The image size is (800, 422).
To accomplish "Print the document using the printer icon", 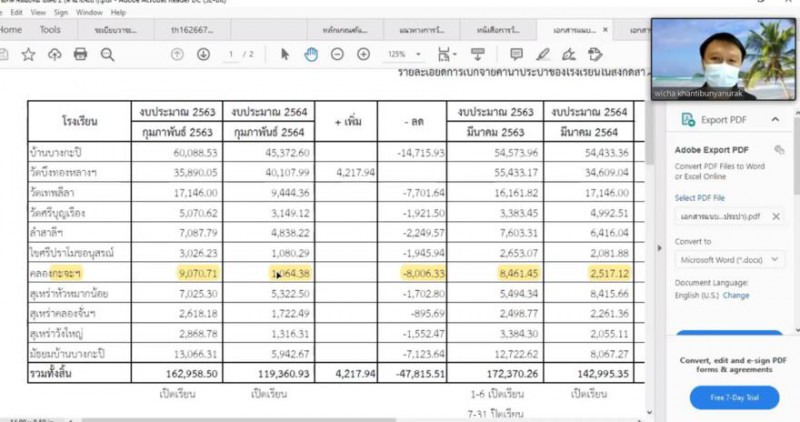I will pos(81,54).
